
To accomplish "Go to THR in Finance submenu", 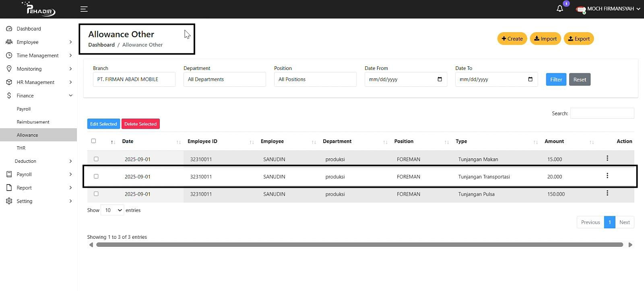I will [x=21, y=148].
